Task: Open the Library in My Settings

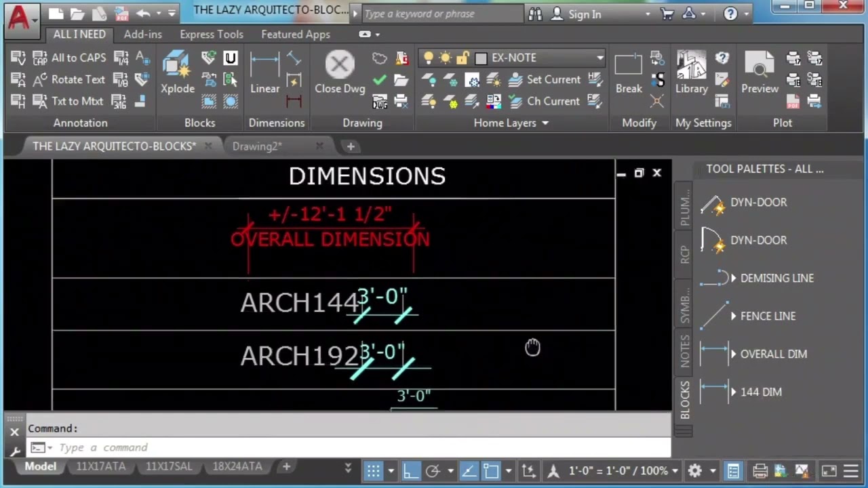Action: coord(691,73)
